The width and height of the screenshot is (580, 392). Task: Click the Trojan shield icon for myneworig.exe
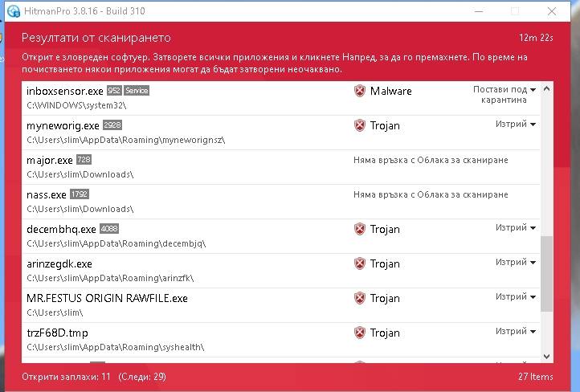click(x=360, y=125)
